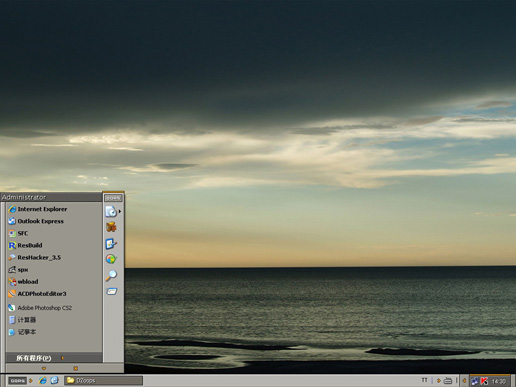The width and height of the screenshot is (516, 387).
Task: Click the orange down-arrow log off button
Action: 44,368
